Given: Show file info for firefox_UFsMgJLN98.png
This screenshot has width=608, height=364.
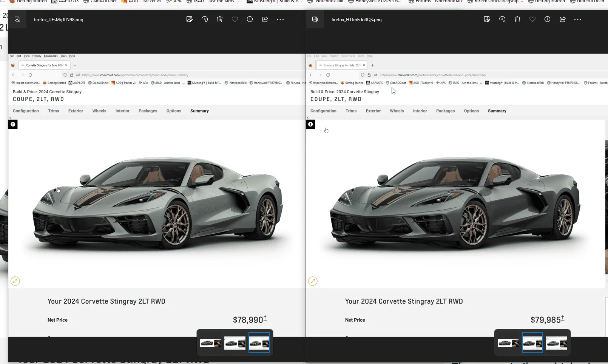Looking at the screenshot, I should (250, 19).
